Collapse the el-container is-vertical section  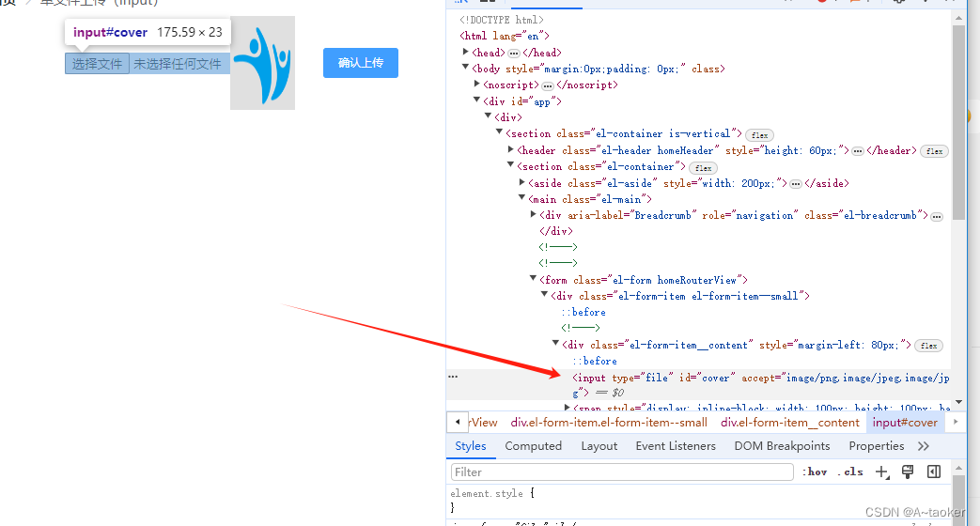[499, 131]
